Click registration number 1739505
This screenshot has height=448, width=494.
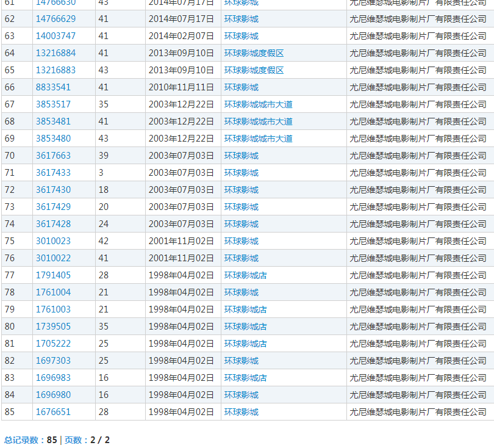53,327
